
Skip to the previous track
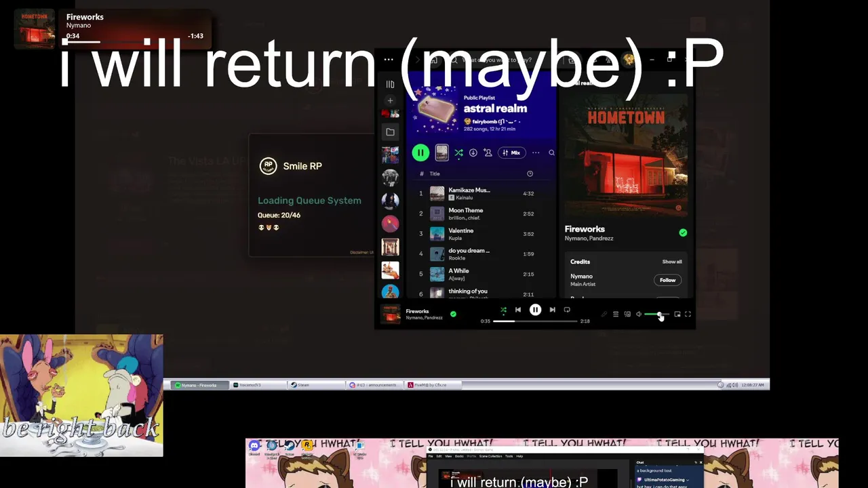click(518, 310)
